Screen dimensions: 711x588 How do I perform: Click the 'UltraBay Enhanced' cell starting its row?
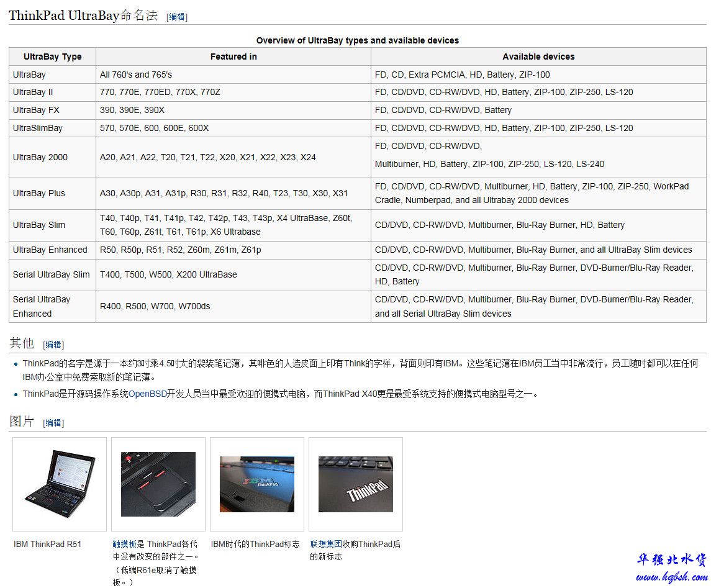coord(53,250)
